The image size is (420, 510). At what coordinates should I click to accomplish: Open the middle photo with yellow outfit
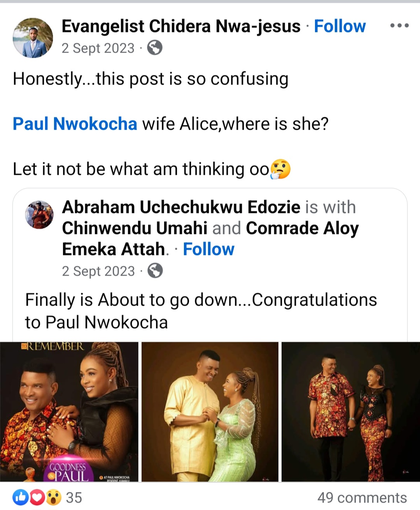[210, 412]
